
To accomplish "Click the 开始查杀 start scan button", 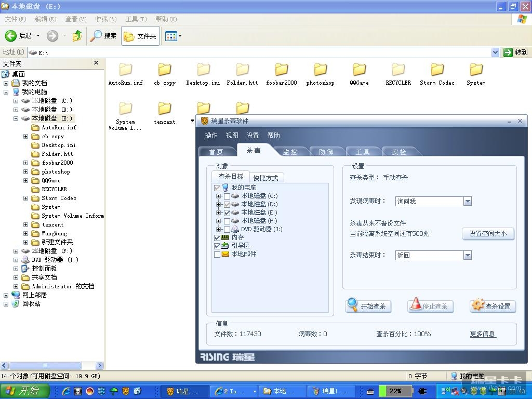I will (x=368, y=306).
